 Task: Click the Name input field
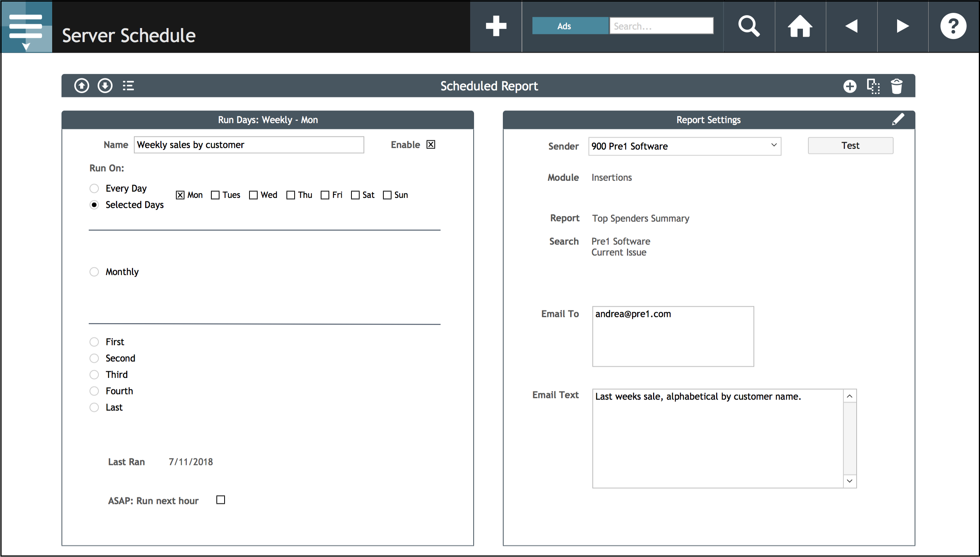pos(249,145)
